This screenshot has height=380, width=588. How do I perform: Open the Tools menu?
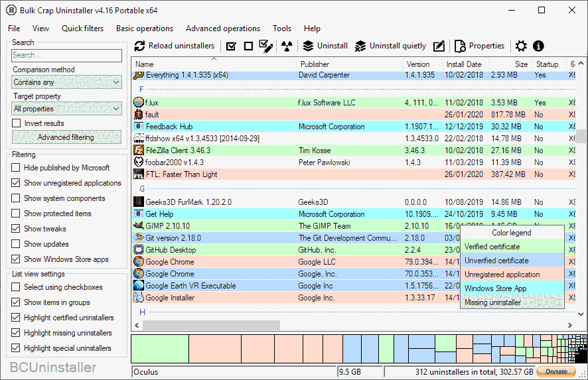282,29
